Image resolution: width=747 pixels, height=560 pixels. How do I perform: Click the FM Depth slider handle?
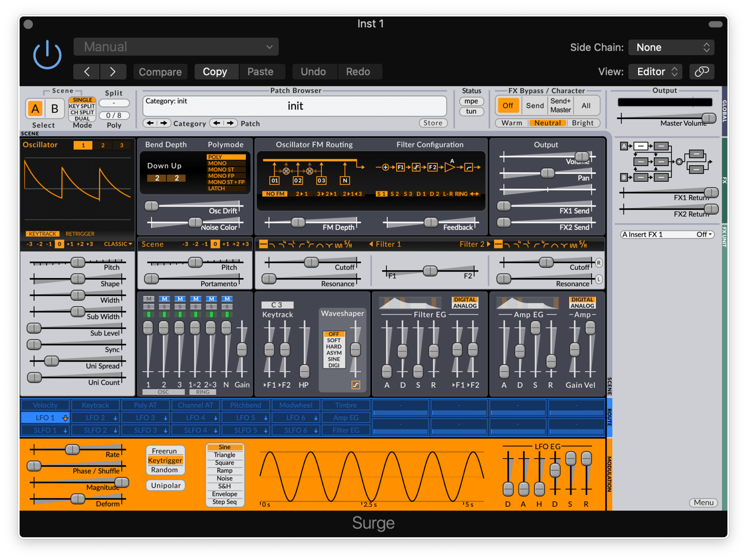(298, 223)
